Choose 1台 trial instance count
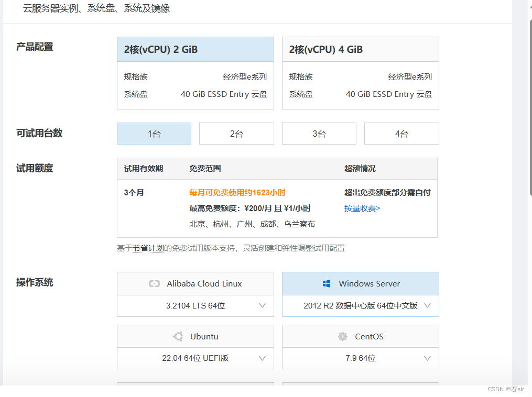532x397 pixels. [154, 134]
